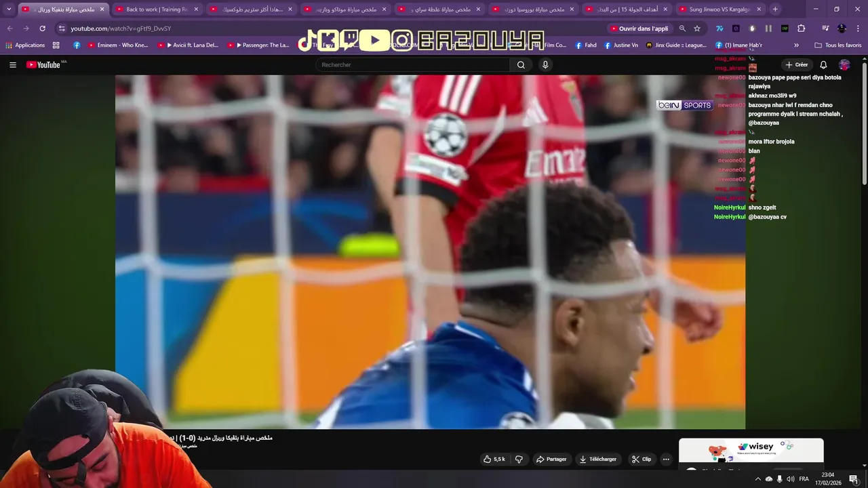
Task: Open the YouTube hamburger guide menu
Action: 13,65
